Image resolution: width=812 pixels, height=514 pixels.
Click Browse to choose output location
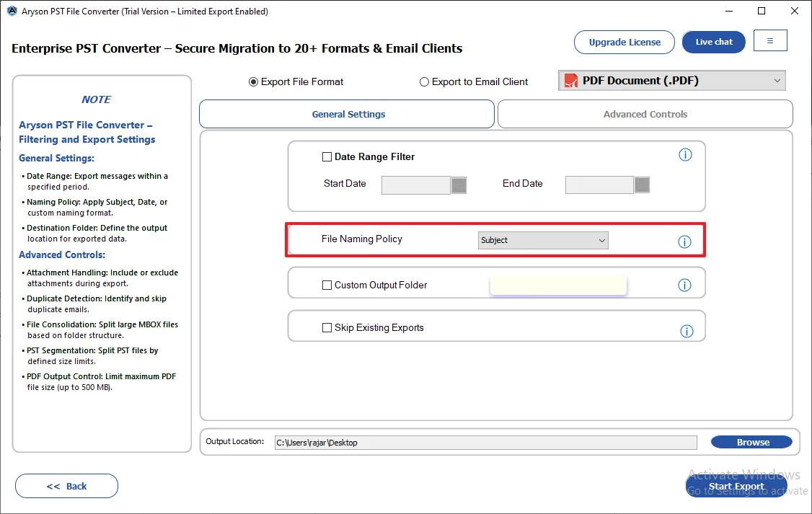point(751,442)
